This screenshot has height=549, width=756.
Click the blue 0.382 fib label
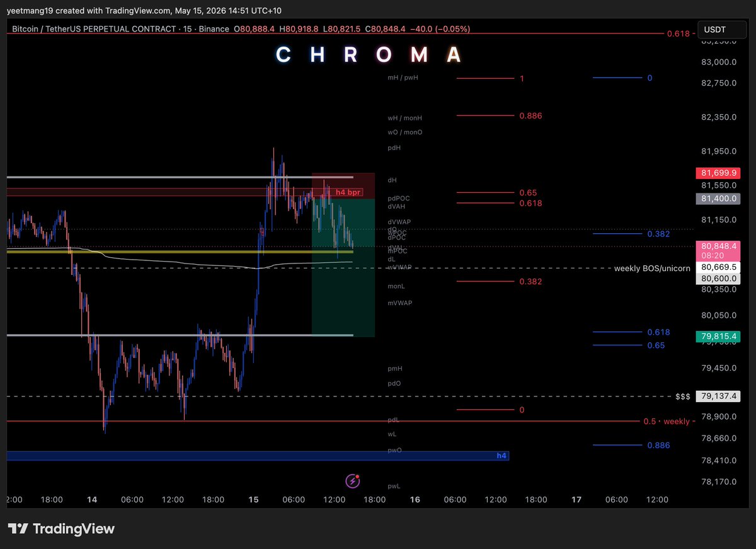[658, 234]
